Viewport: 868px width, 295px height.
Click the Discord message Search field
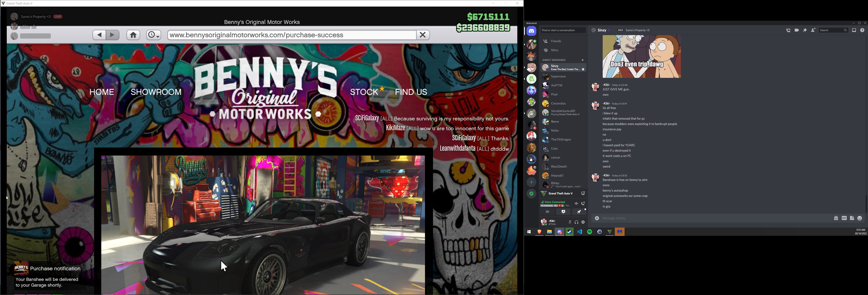coord(833,30)
